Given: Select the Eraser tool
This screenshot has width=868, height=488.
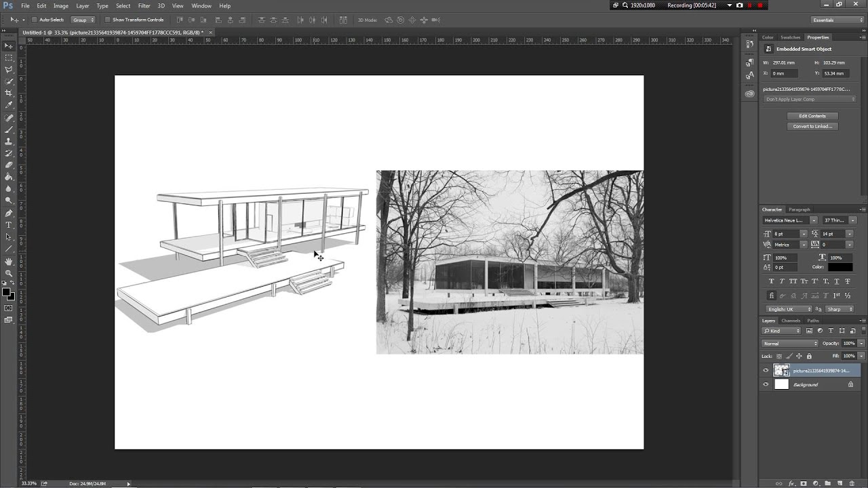Looking at the screenshot, I should click(x=9, y=165).
